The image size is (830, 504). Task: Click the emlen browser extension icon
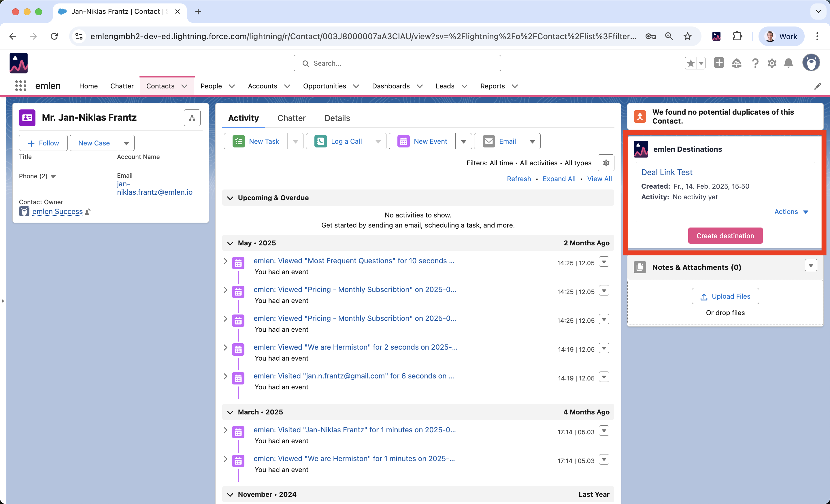716,36
